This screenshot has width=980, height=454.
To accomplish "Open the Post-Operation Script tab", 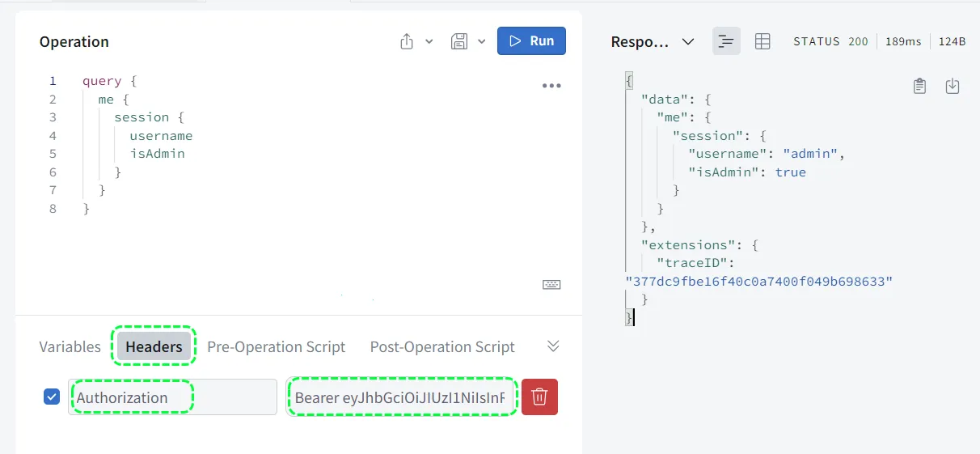I will click(442, 346).
